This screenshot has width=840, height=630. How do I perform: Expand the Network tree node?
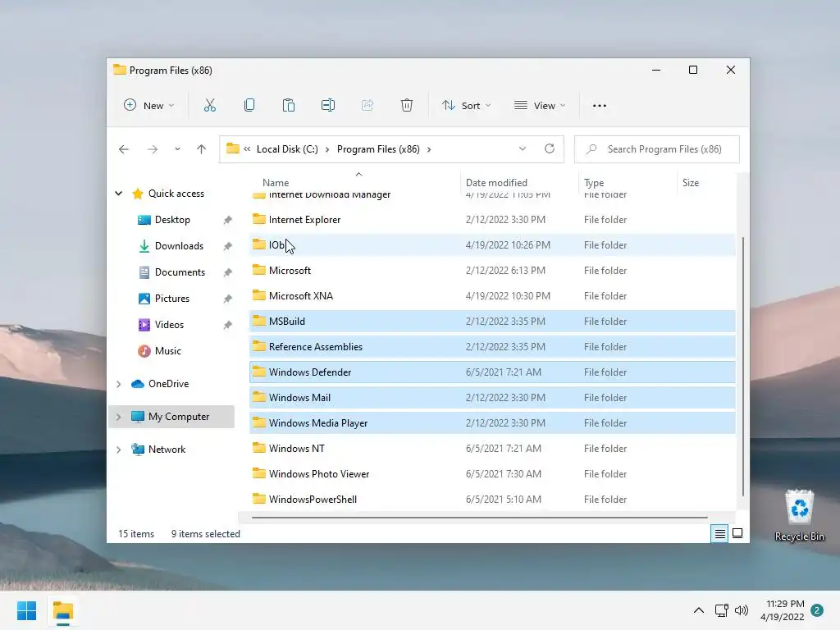pyautogui.click(x=118, y=450)
